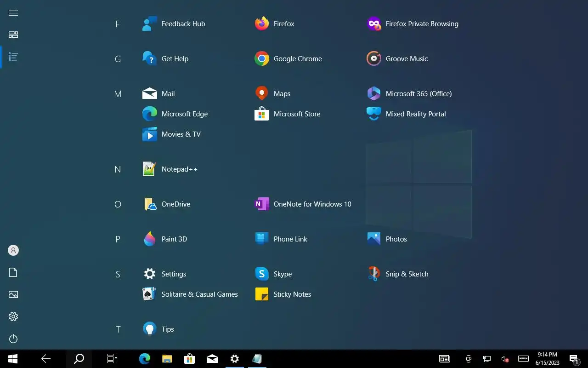This screenshot has width=588, height=368.
Task: Click the letter G group header
Action: [x=118, y=59]
